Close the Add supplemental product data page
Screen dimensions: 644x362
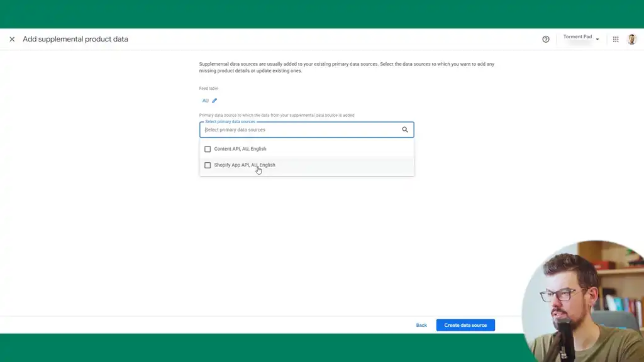(x=12, y=38)
